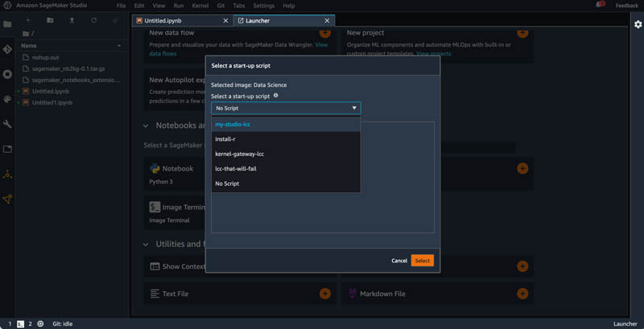Choose kernel-gateway-lcc from the script list

(286, 154)
